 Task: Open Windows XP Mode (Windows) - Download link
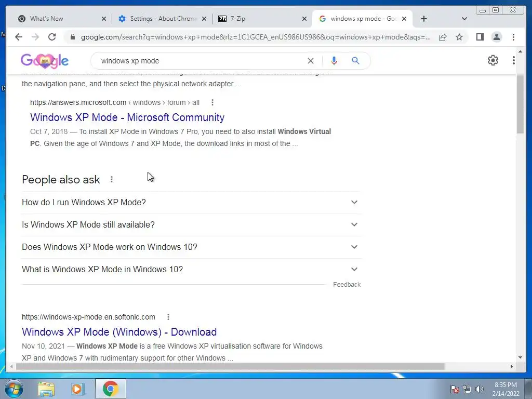pos(119,332)
